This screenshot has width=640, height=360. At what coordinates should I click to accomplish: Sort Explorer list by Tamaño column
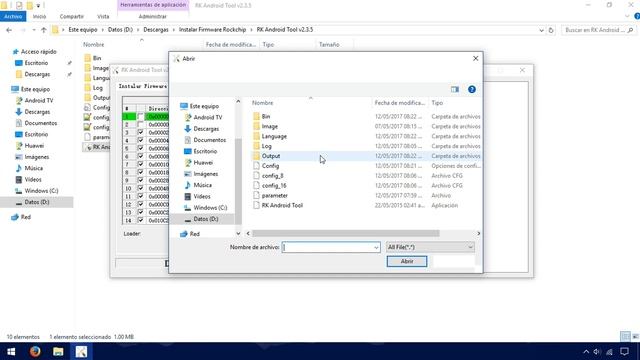point(329,44)
